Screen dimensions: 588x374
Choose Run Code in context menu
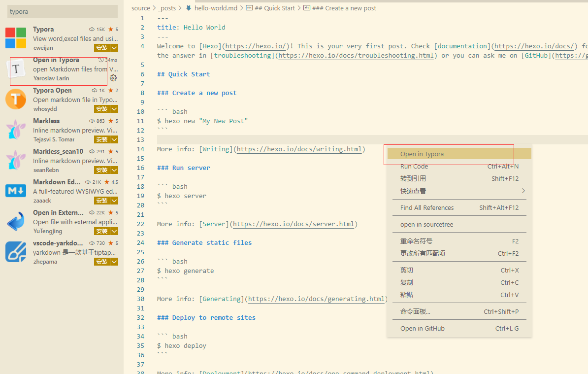[459, 166]
